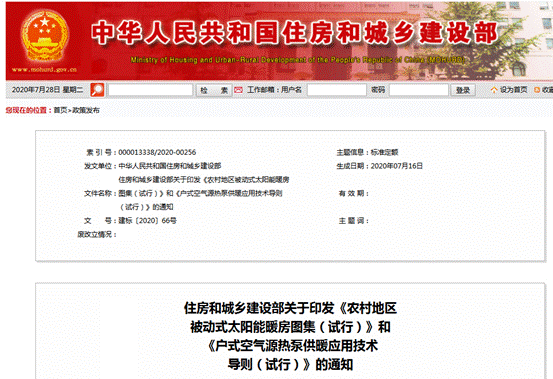The width and height of the screenshot is (553, 379).
Task: Focus the 用户名 username input field
Action: click(337, 90)
